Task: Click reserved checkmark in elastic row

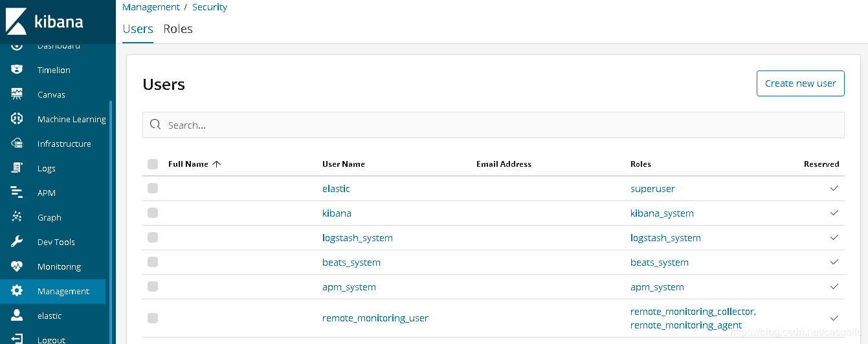Action: tap(834, 188)
